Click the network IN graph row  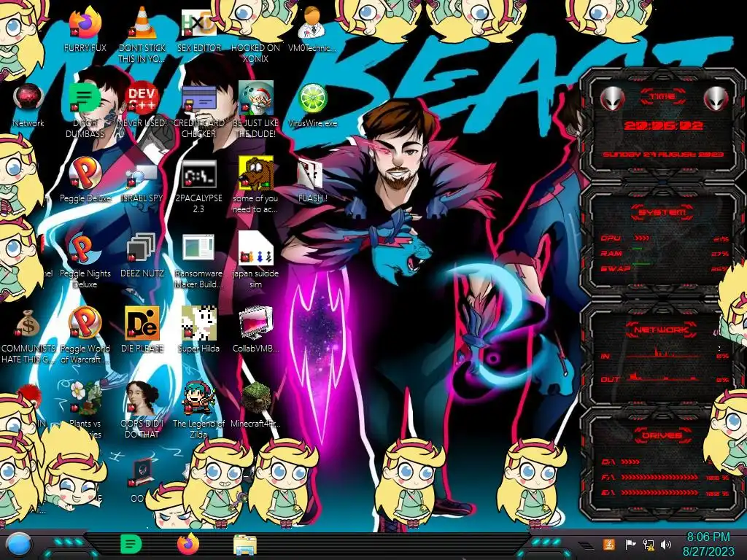coord(665,354)
